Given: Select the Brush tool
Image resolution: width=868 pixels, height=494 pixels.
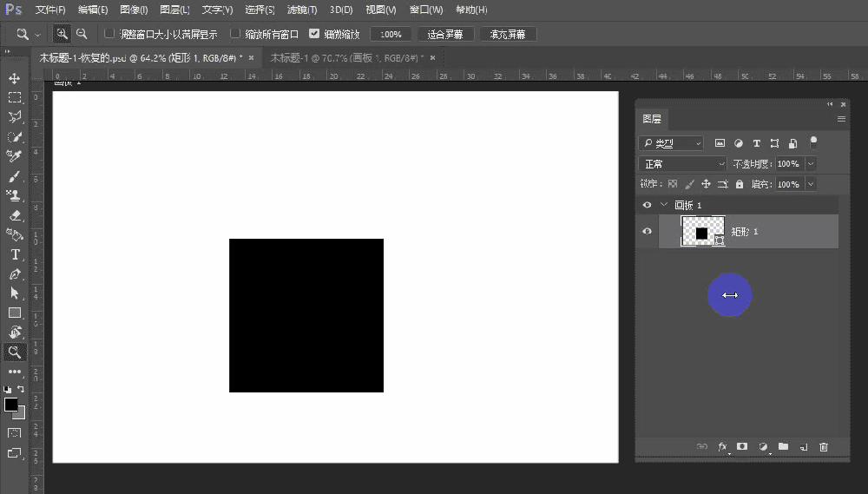Looking at the screenshot, I should click(15, 176).
